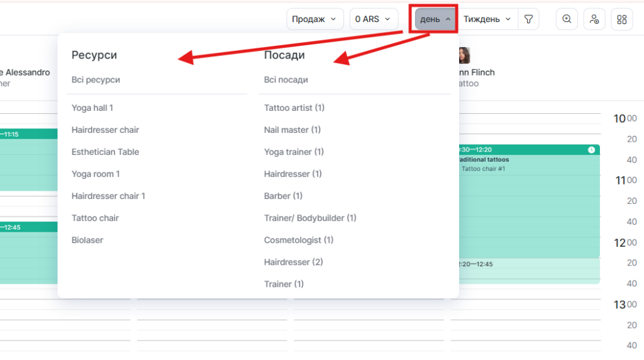Click the clock icon on tattoo appointment

click(591, 150)
